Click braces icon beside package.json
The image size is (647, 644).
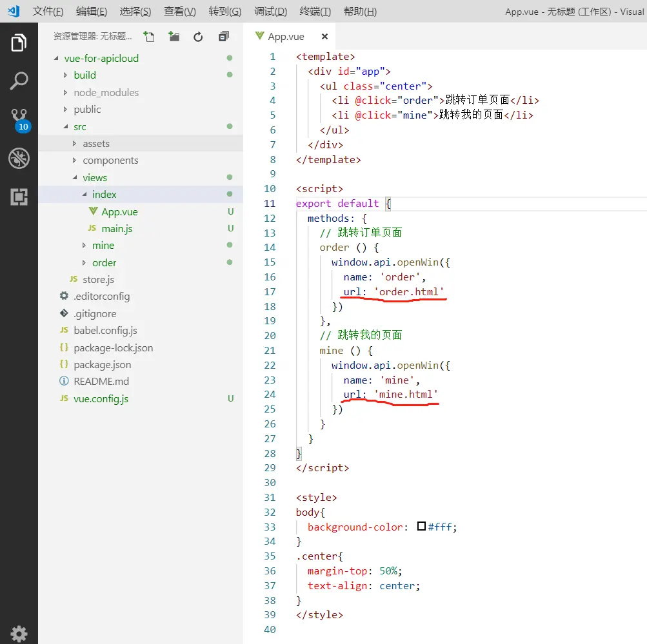(64, 364)
